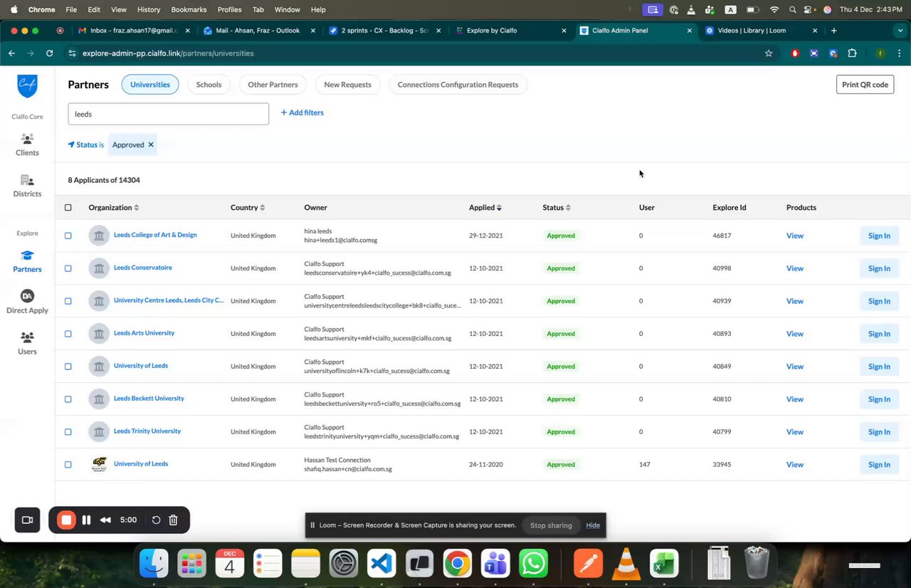
Task: Sort the table by Organization
Action: [114, 208]
